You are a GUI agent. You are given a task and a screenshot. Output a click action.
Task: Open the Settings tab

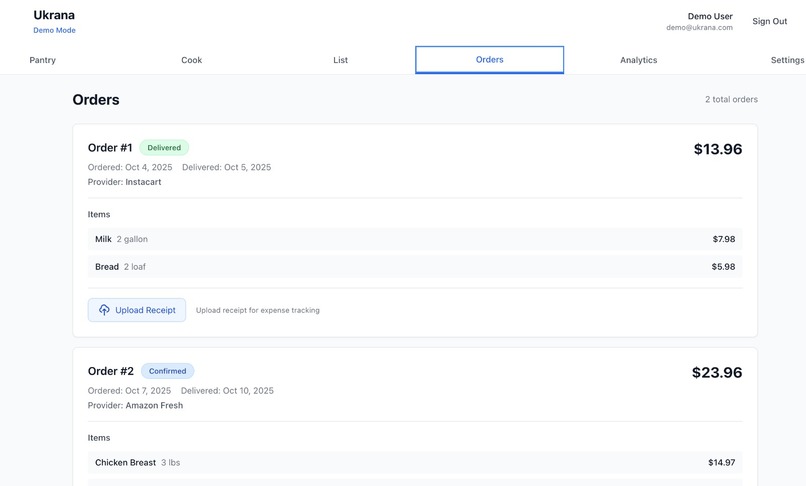pyautogui.click(x=787, y=60)
